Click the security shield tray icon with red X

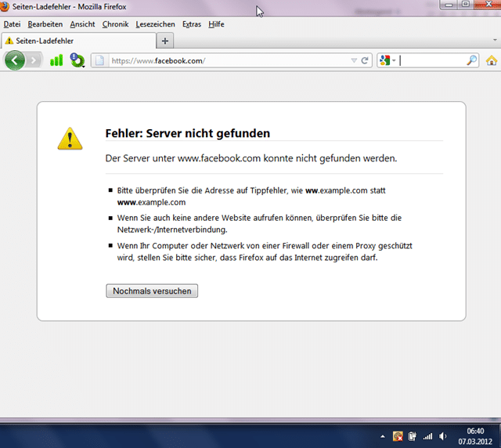[398, 436]
